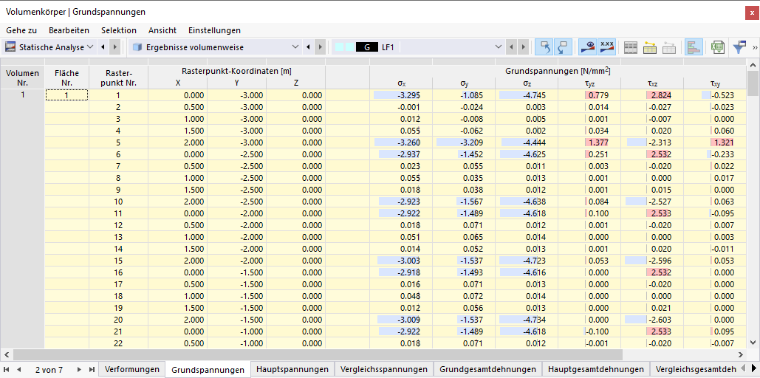Select the τxz cell 2.824

pyautogui.click(x=652, y=95)
